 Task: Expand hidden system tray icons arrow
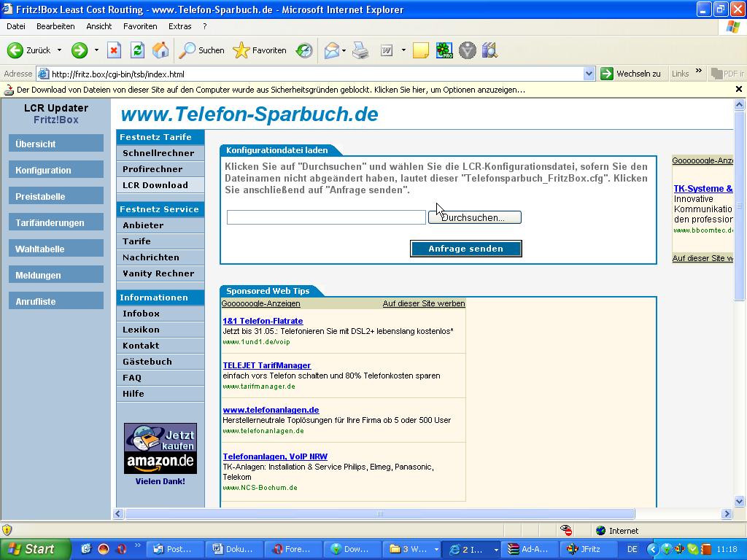(651, 549)
